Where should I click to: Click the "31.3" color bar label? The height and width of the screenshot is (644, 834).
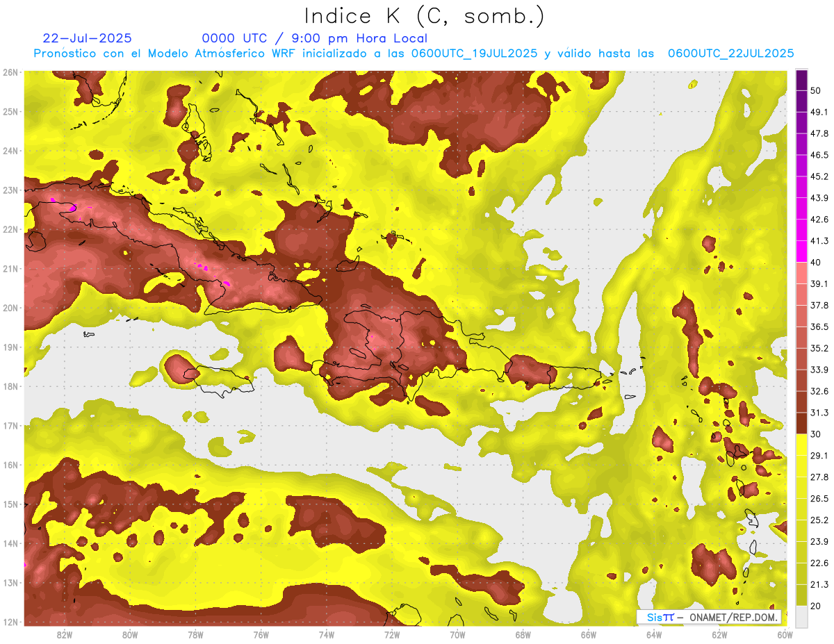pos(819,413)
